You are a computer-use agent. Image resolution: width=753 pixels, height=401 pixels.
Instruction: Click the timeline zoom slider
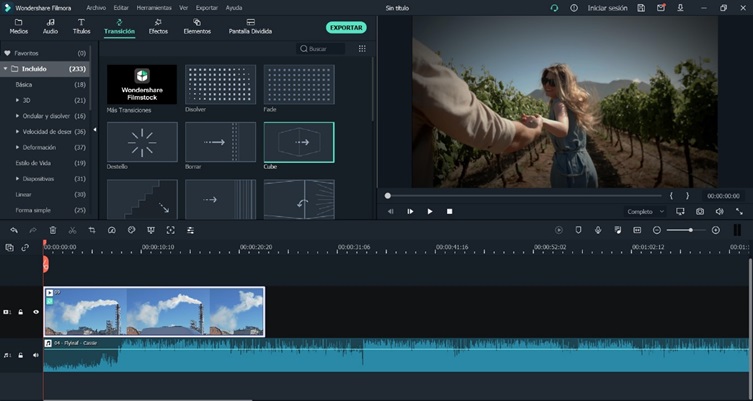pyautogui.click(x=690, y=230)
